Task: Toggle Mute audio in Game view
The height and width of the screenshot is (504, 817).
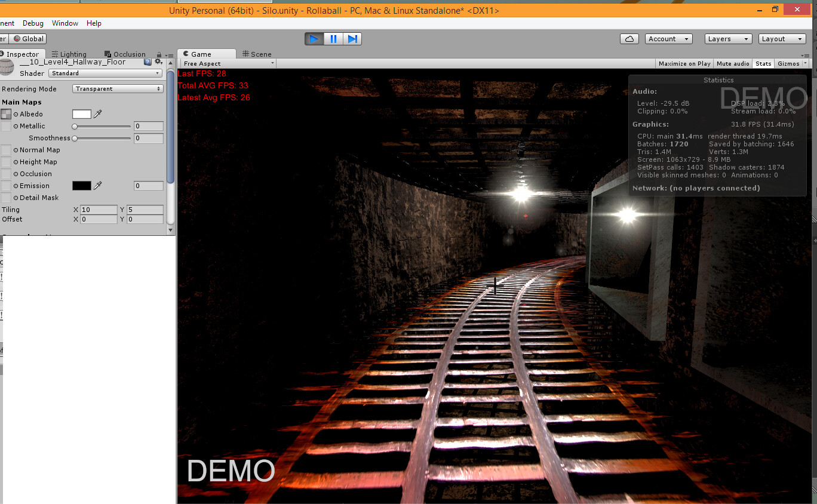Action: (x=733, y=63)
